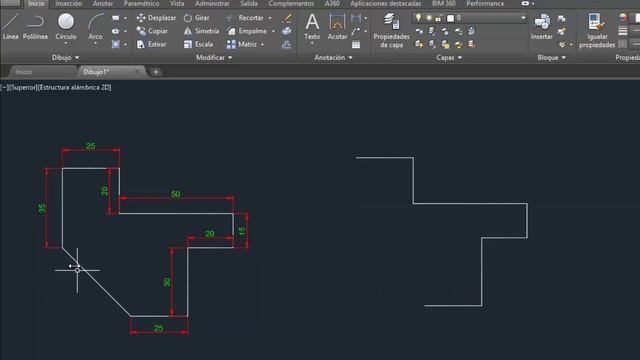Screen dimensions: 640x360
Task: Open the Complementos ribbon tab
Action: click(x=291, y=4)
